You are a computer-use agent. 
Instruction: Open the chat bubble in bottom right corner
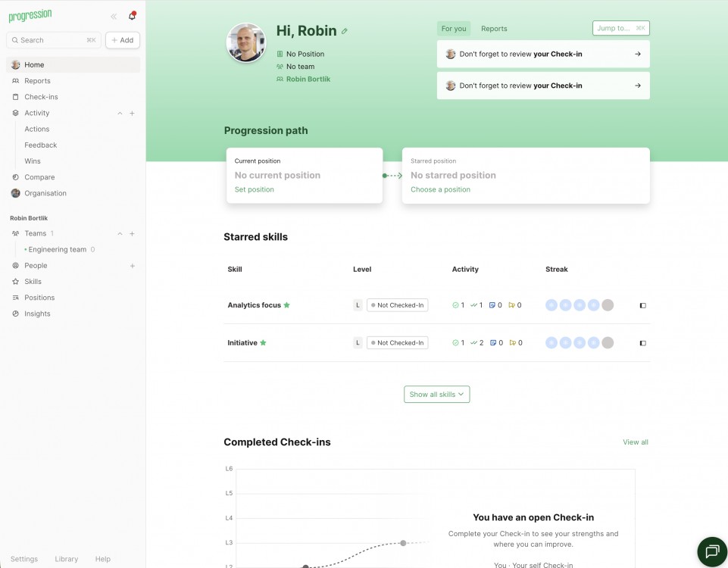click(711, 551)
